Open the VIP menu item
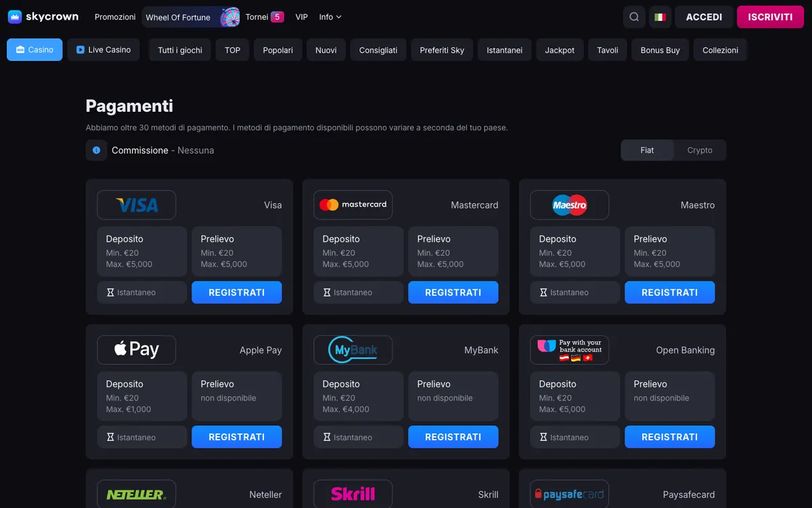The width and height of the screenshot is (812, 508). coord(302,17)
